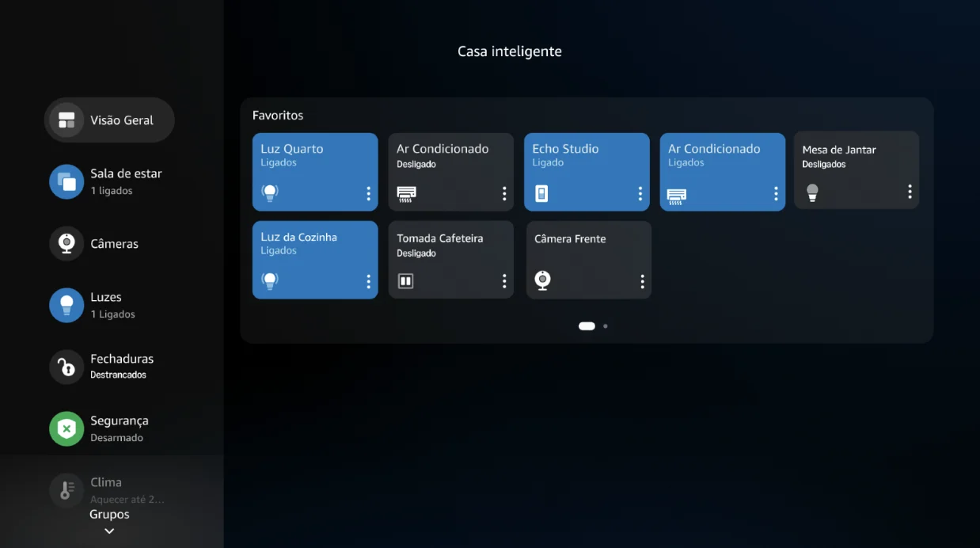
Task: Open the Echo Studio card title
Action: pyautogui.click(x=565, y=149)
